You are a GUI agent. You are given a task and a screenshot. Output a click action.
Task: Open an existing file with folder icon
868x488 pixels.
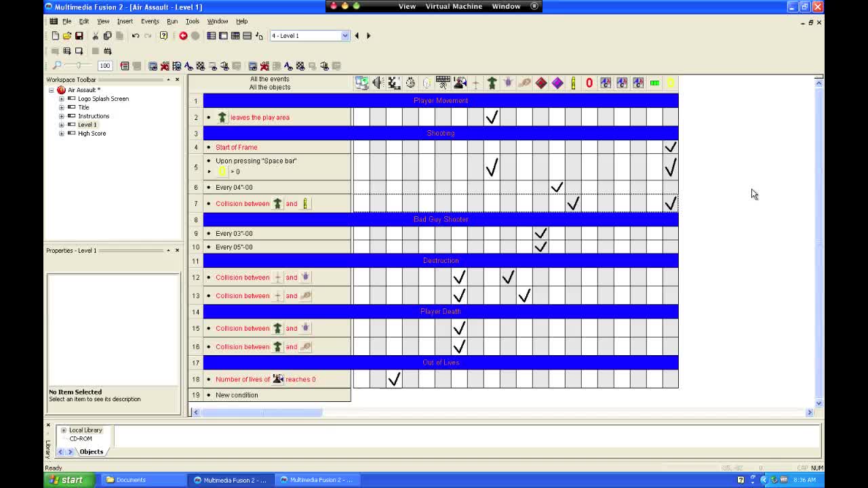tap(67, 36)
